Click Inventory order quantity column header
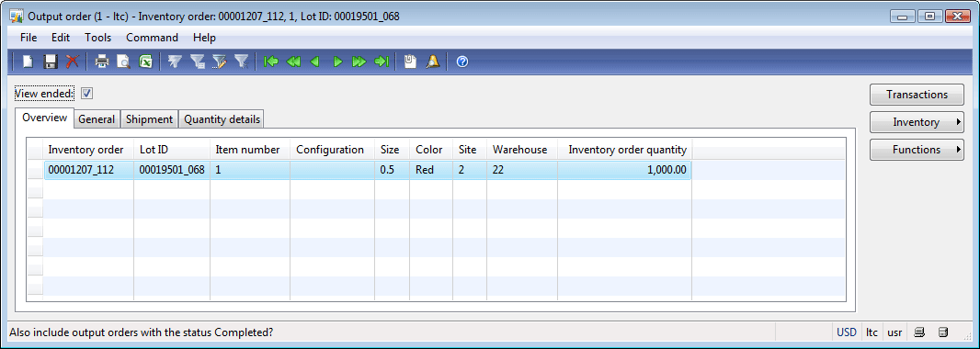This screenshot has width=980, height=349. [624, 150]
